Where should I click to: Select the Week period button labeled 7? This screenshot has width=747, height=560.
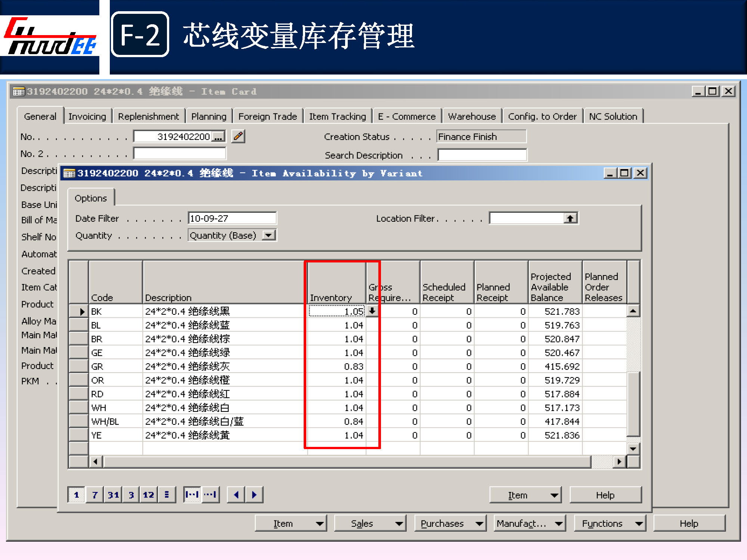pos(95,495)
